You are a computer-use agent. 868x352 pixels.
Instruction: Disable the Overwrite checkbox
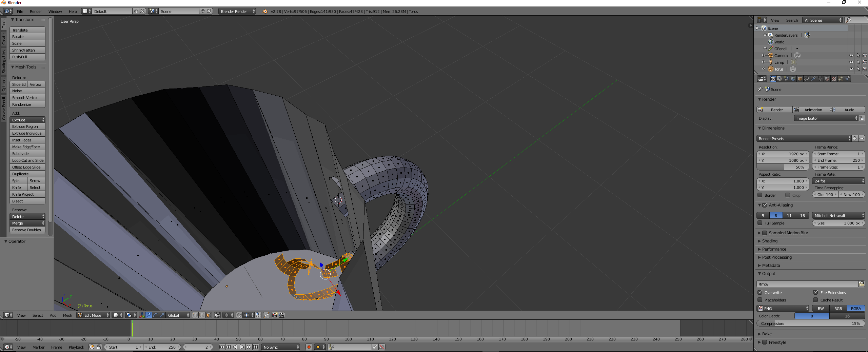click(x=760, y=292)
